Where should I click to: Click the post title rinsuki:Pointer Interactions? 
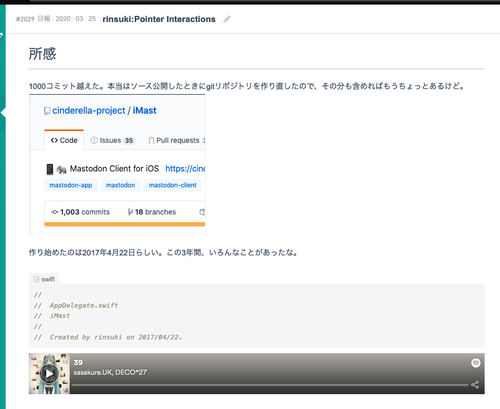click(x=159, y=19)
